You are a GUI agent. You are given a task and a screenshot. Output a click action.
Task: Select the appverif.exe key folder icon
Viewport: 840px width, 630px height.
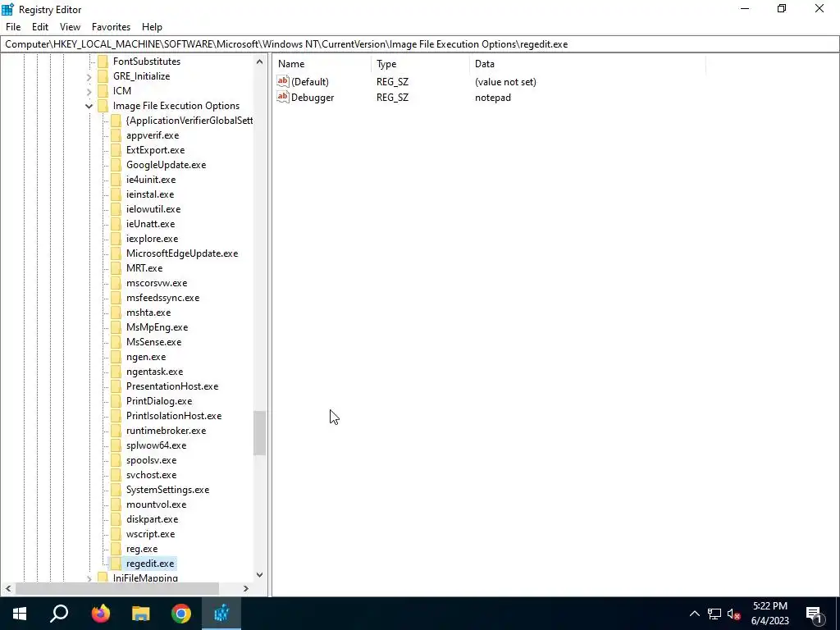click(x=116, y=135)
